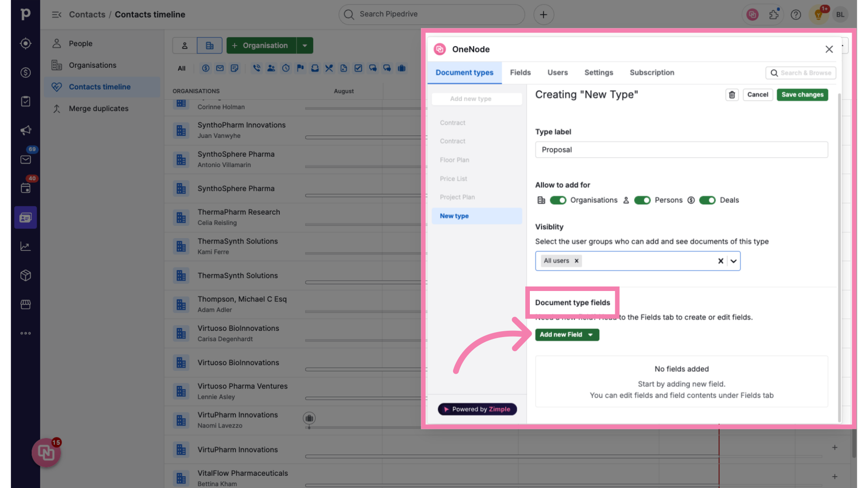Open the Marketplace storefront icon in the sidebar
Viewport: 868px width, 488px height.
pos(25,304)
